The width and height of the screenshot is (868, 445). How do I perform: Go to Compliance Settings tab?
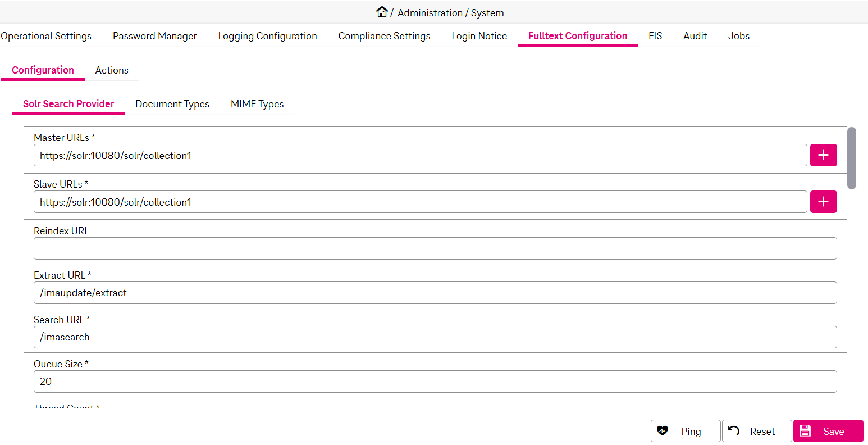(384, 36)
